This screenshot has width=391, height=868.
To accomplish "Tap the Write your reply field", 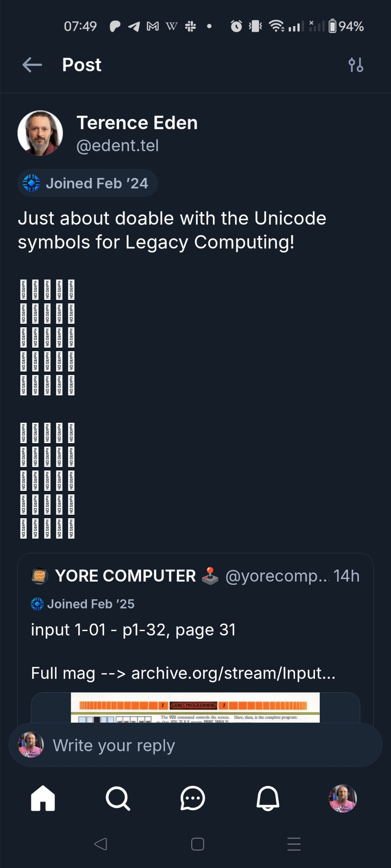I will pos(195,745).
